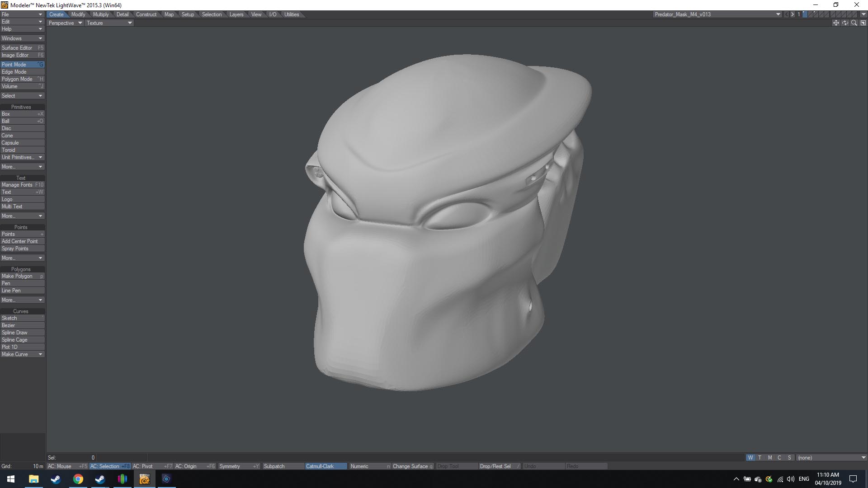Select foreground layer 1 slot
868x488 pixels.
(805, 14)
